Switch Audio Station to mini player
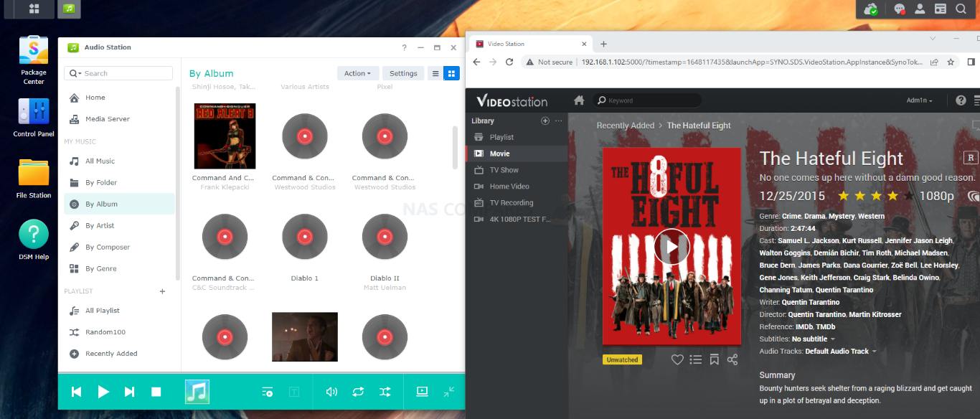Screen dimensions: 980x419 point(449,392)
